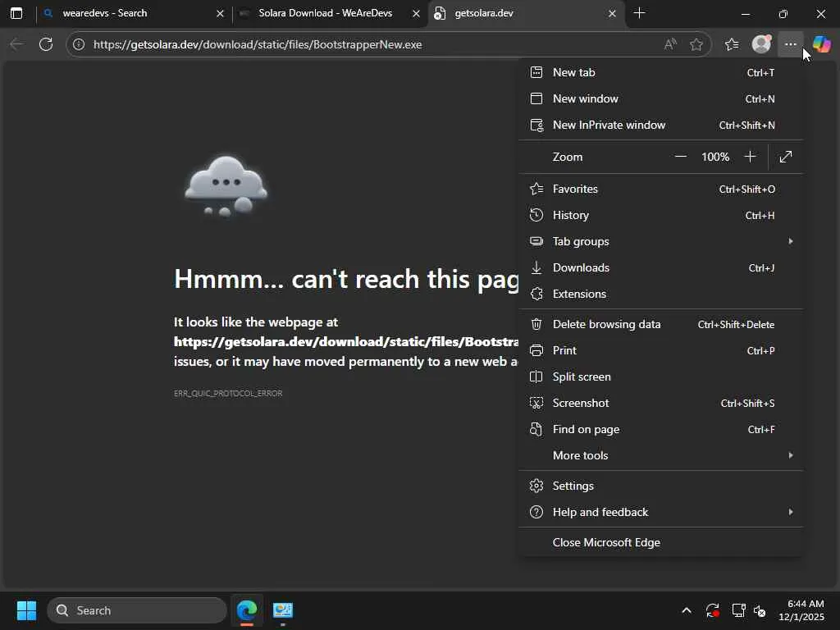
Task: Switch to Solara Download - WeAreDevs tab
Action: [x=330, y=13]
